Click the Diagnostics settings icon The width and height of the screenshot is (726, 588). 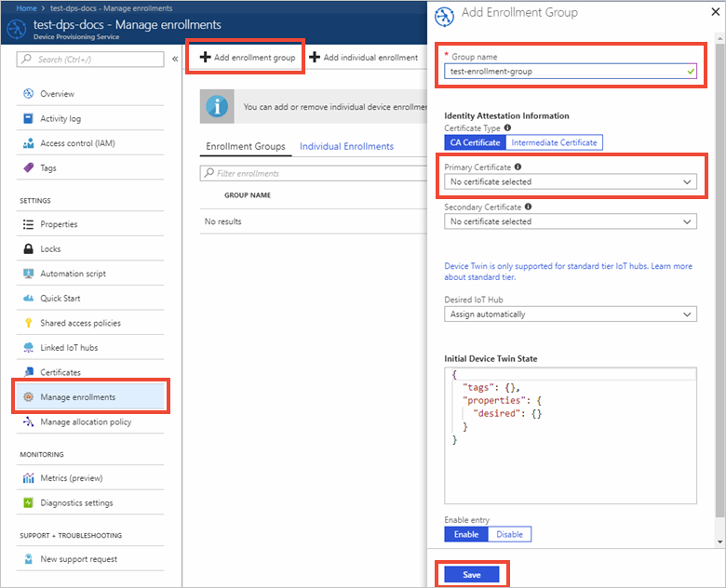(x=28, y=502)
